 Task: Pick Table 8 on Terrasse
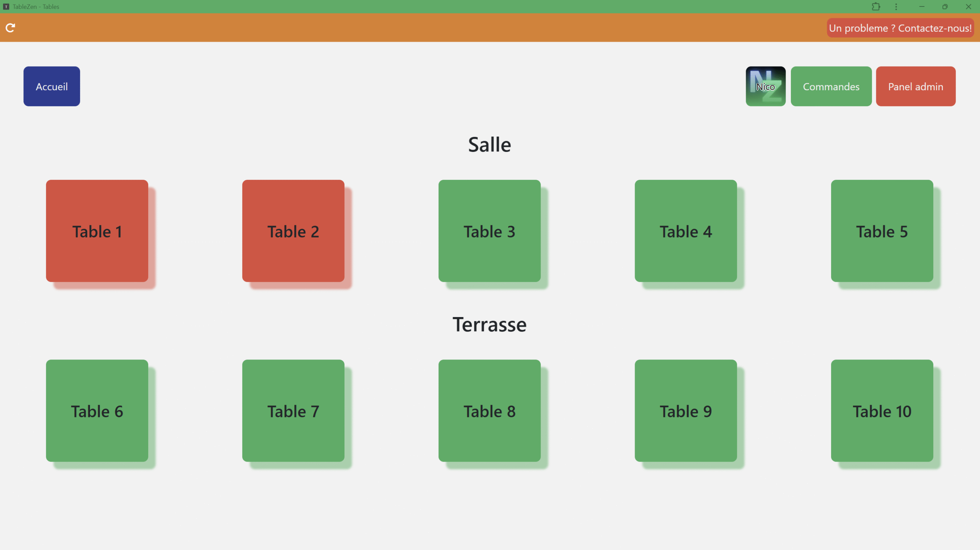click(489, 411)
